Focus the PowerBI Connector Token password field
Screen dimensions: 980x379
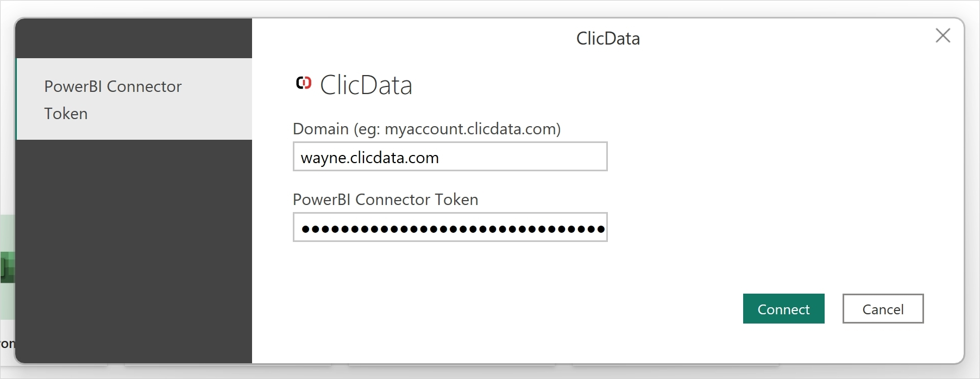click(x=450, y=227)
